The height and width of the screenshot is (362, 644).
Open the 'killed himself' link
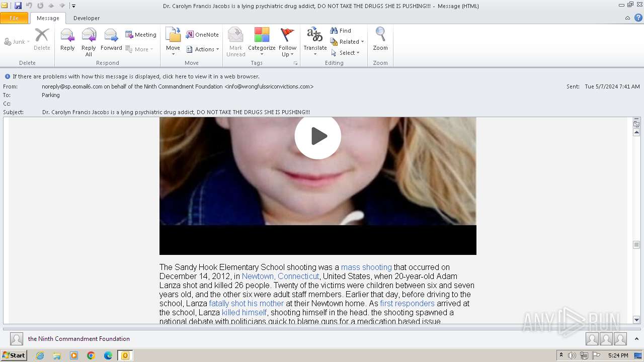point(244,313)
